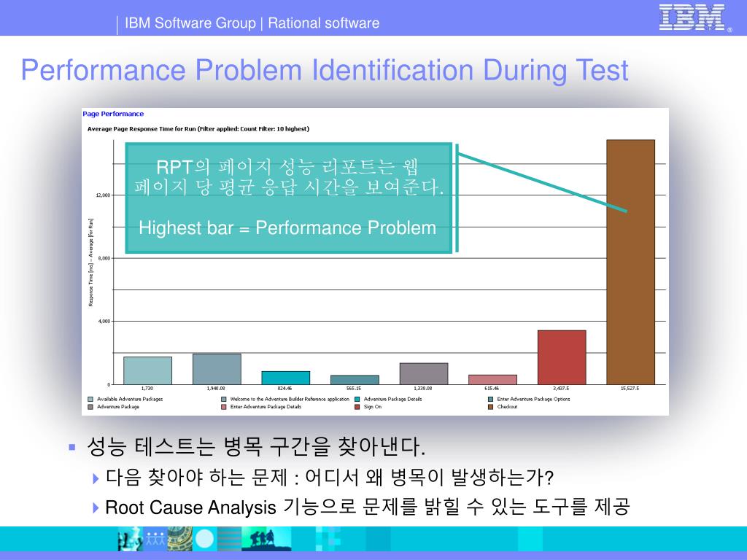Image resolution: width=747 pixels, height=560 pixels.
Task: Click the IBM logo in the header
Action: coord(694,17)
